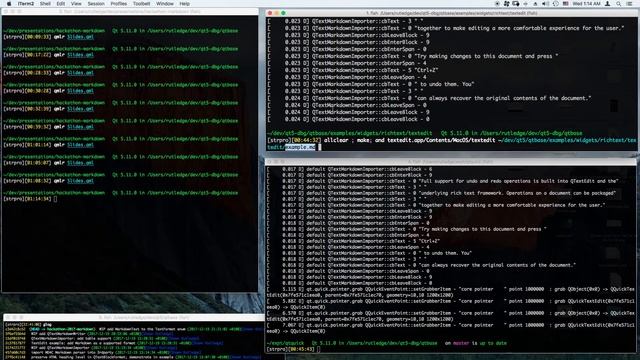The width and height of the screenshot is (640, 360).
Task: Click the Time Machine clock icon
Action: point(556,4)
